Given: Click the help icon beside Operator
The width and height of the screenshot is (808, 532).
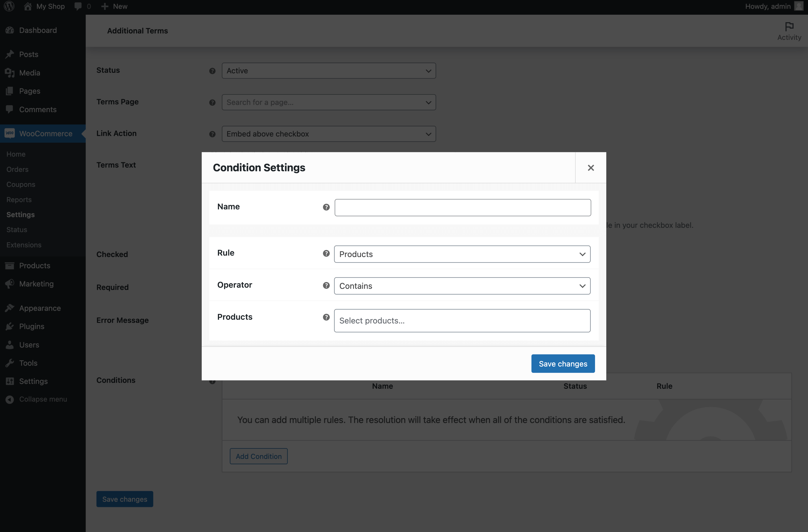Looking at the screenshot, I should (x=326, y=285).
